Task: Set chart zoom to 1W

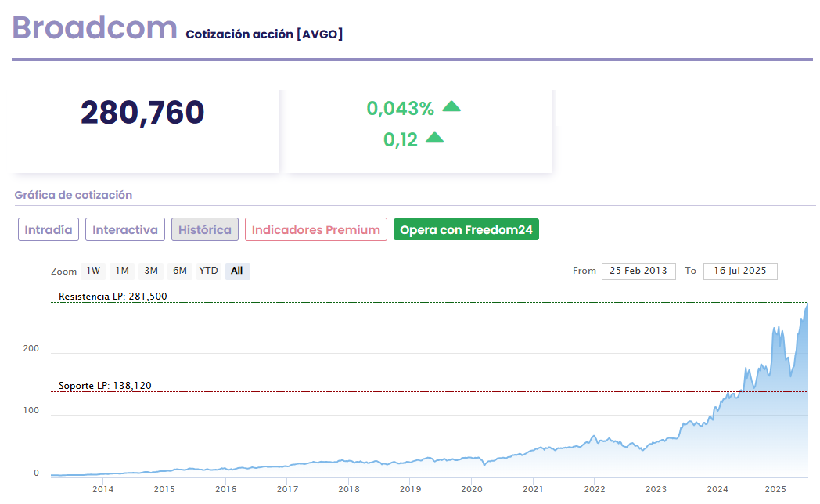Action: [93, 271]
